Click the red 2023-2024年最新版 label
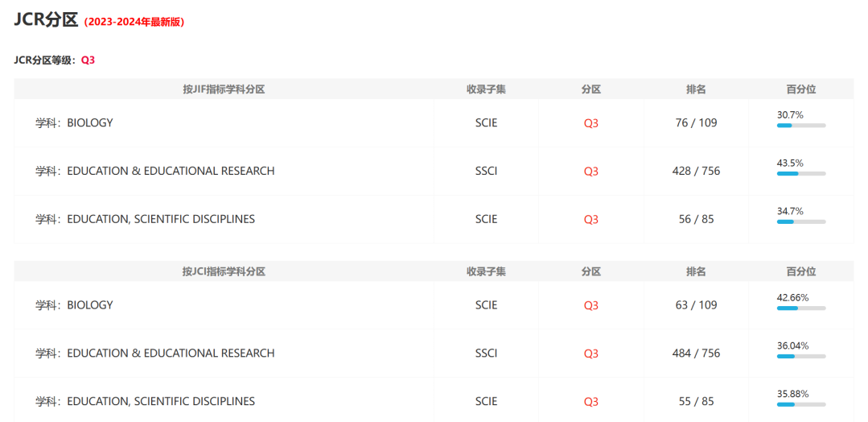868x422 pixels. pos(134,23)
